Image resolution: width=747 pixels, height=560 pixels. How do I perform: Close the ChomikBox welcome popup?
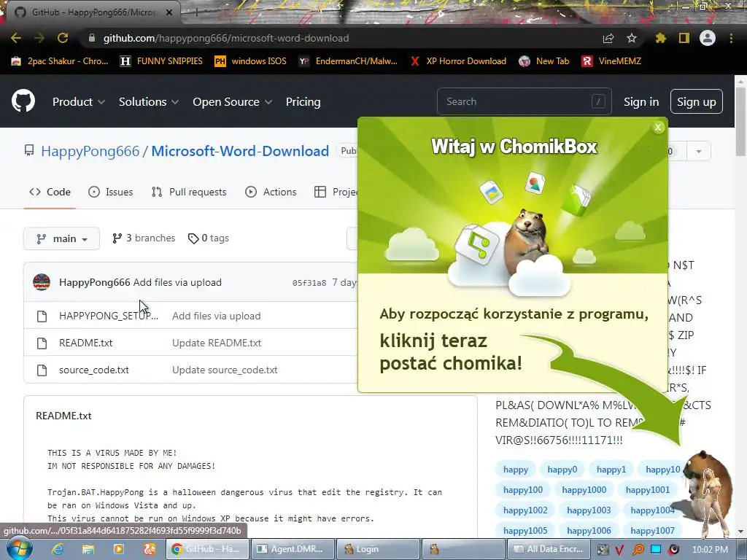(x=658, y=127)
